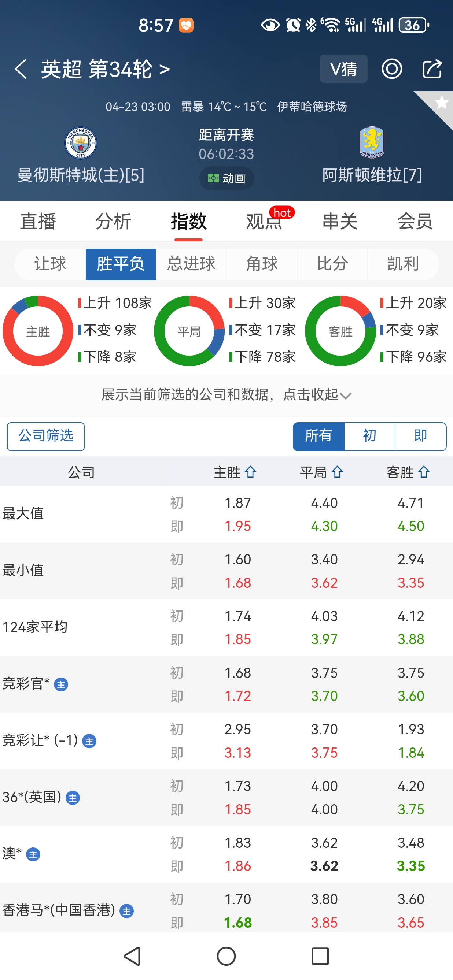Open 曼彻斯特城(主)[5] team name
The image size is (453, 980).
click(81, 175)
